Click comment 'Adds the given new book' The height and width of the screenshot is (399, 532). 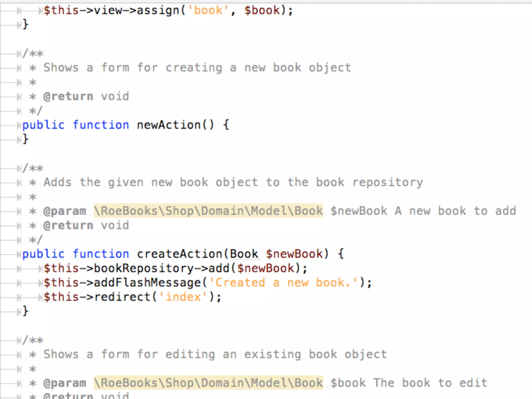(x=233, y=182)
